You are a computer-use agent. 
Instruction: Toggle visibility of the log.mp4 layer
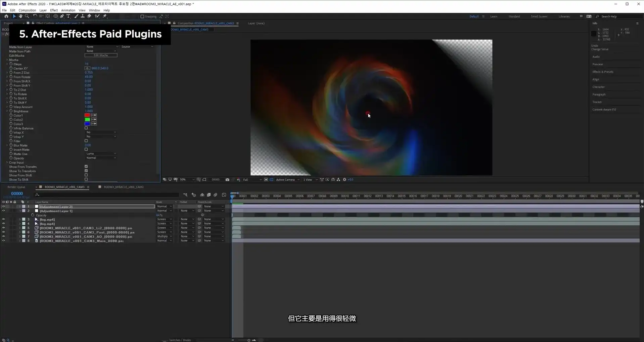click(x=3, y=219)
